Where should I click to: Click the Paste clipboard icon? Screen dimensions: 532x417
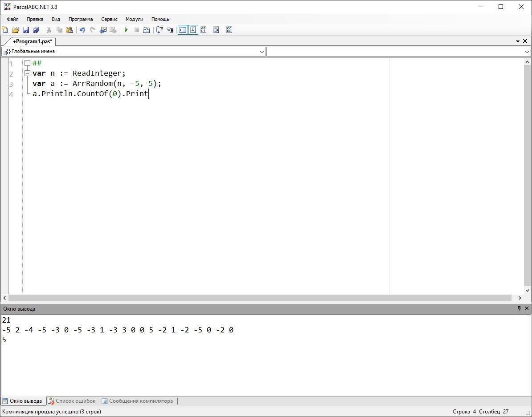tap(70, 30)
